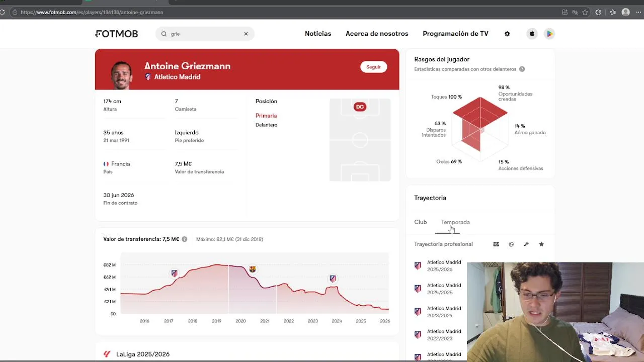Open the favorites list icon
Screen dimensions: 644x362
click(x=613, y=12)
